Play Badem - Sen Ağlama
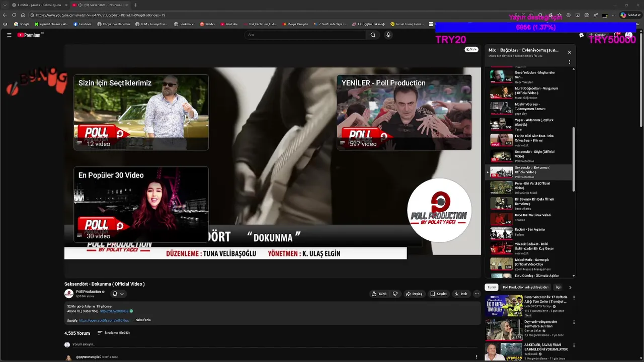Image resolution: width=644 pixels, height=362 pixels. pyautogui.click(x=528, y=233)
